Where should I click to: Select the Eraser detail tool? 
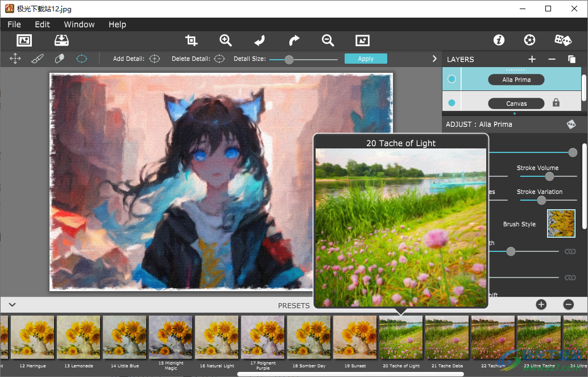pos(59,58)
